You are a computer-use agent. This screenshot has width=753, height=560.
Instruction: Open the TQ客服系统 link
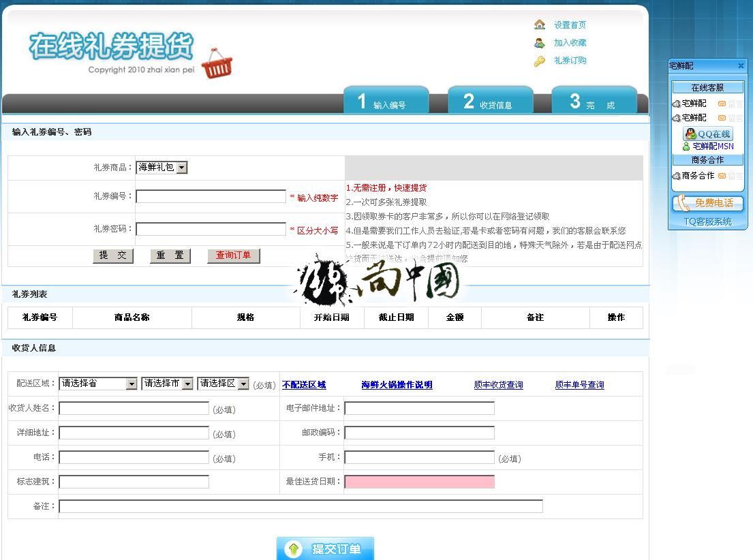pyautogui.click(x=708, y=221)
